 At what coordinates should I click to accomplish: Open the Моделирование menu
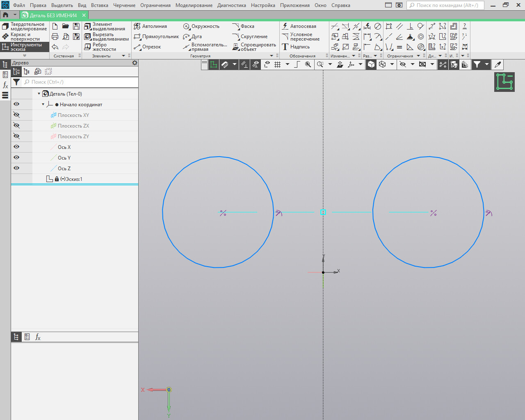[x=194, y=5]
